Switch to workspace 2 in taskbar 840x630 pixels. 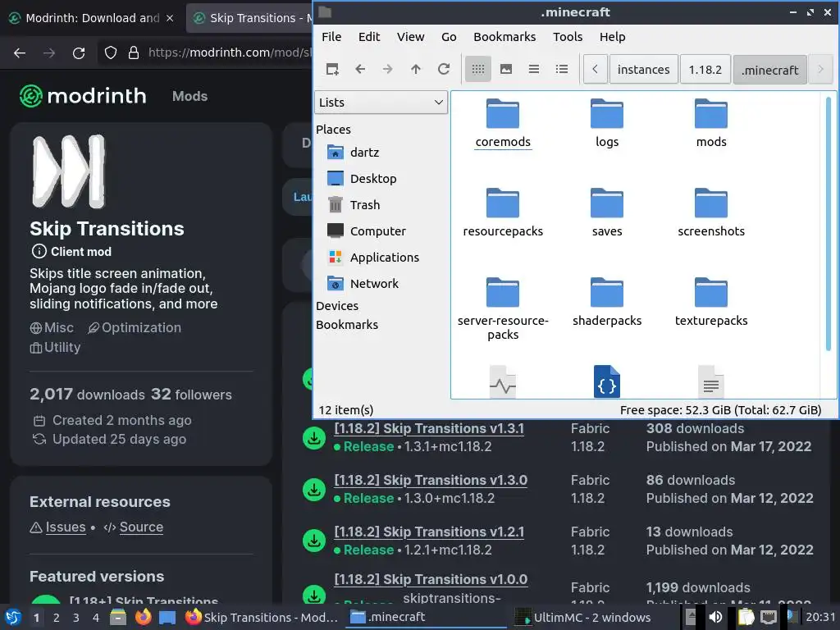click(57, 618)
